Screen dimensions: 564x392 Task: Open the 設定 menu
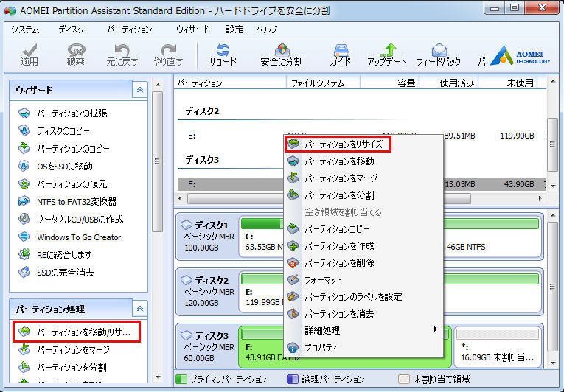pyautogui.click(x=234, y=29)
